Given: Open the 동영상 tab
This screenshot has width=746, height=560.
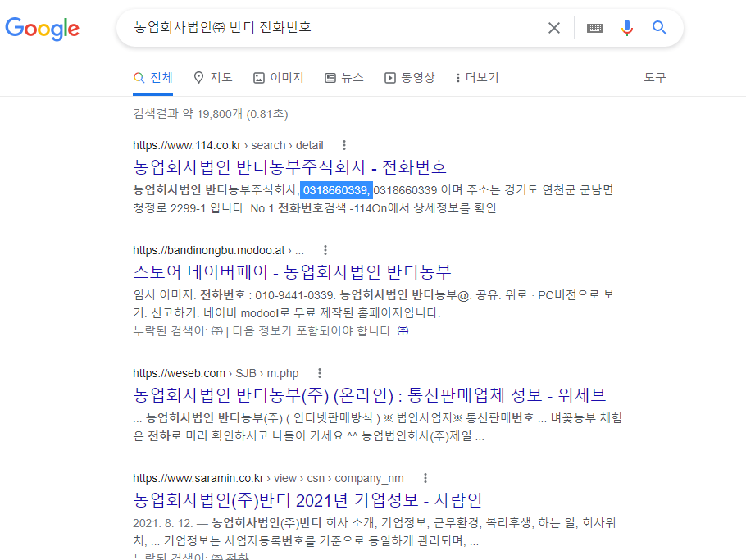Looking at the screenshot, I should click(410, 78).
